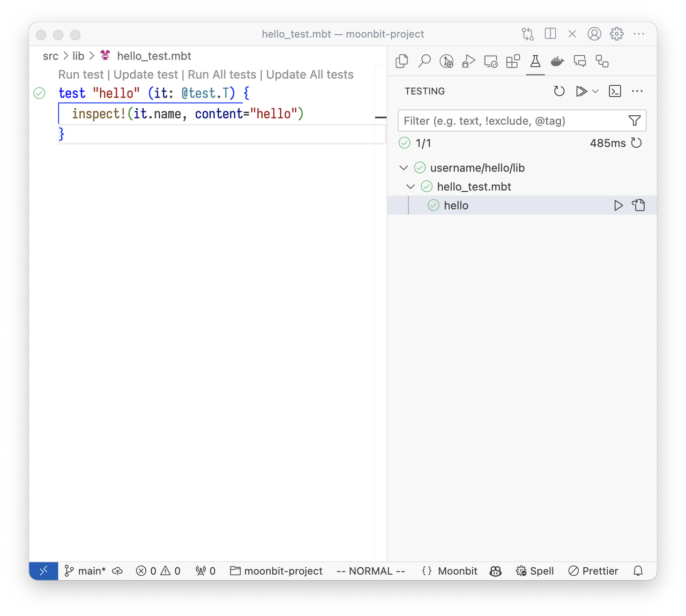Click the refresh tests icon in Testing panel
Screen dimensions: 686x616
click(559, 91)
